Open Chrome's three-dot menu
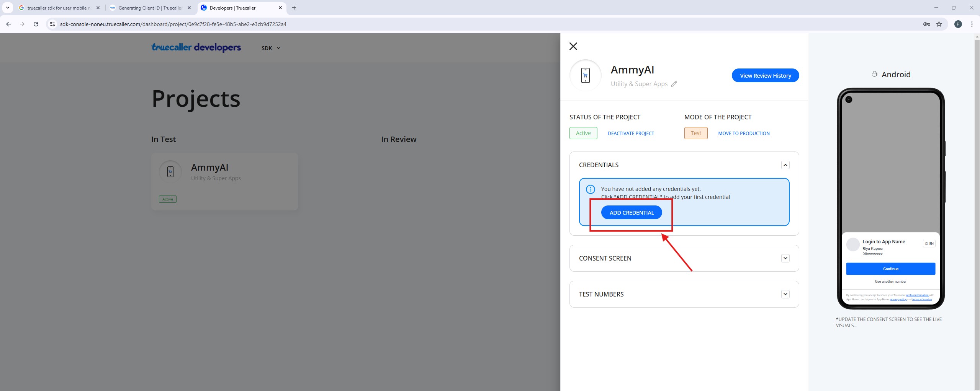This screenshot has height=391, width=980. click(972, 24)
